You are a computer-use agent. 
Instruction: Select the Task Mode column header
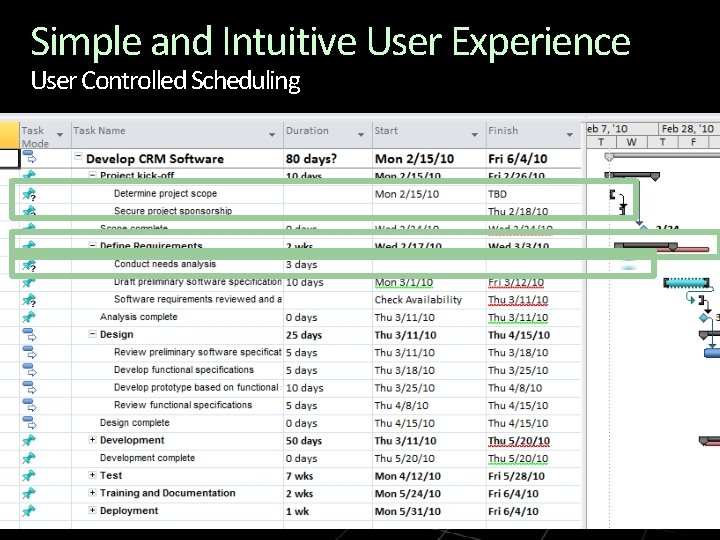[x=45, y=135]
